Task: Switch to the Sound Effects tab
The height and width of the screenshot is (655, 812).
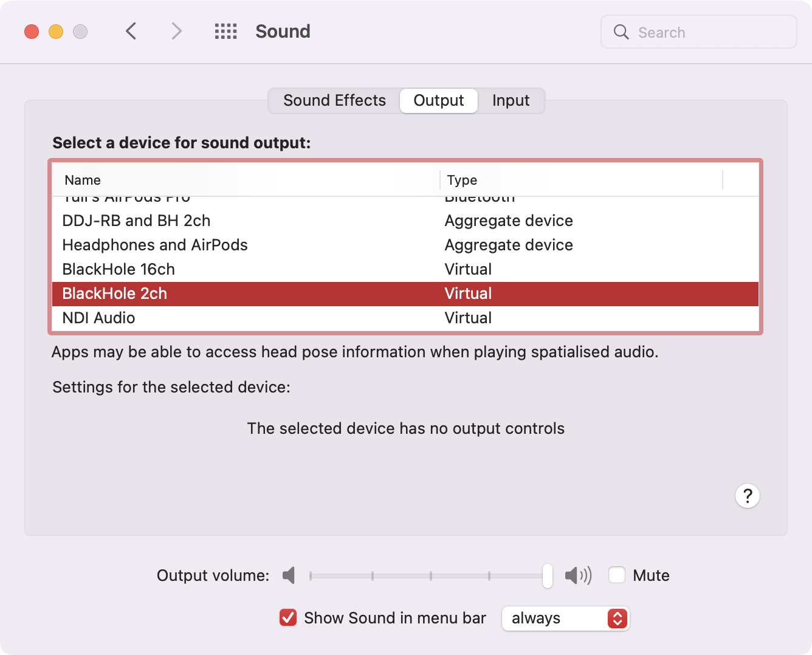Action: tap(334, 101)
